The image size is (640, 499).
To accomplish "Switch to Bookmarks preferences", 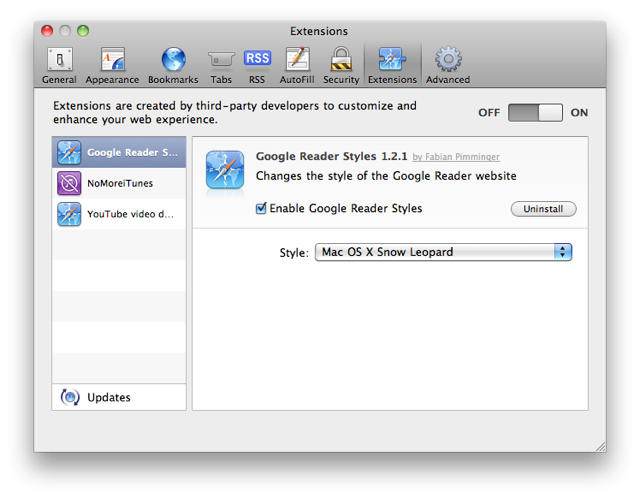I will pyautogui.click(x=173, y=65).
